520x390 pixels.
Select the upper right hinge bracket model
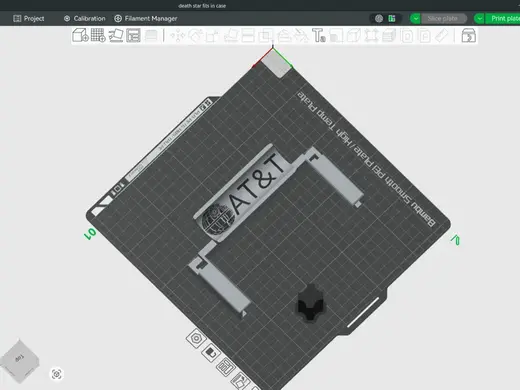pos(334,177)
